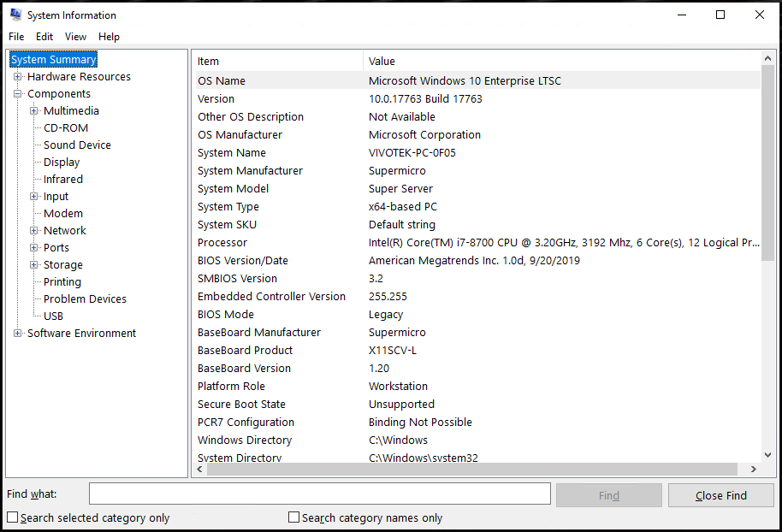
Task: Expand the Multimedia node
Action: [33, 110]
